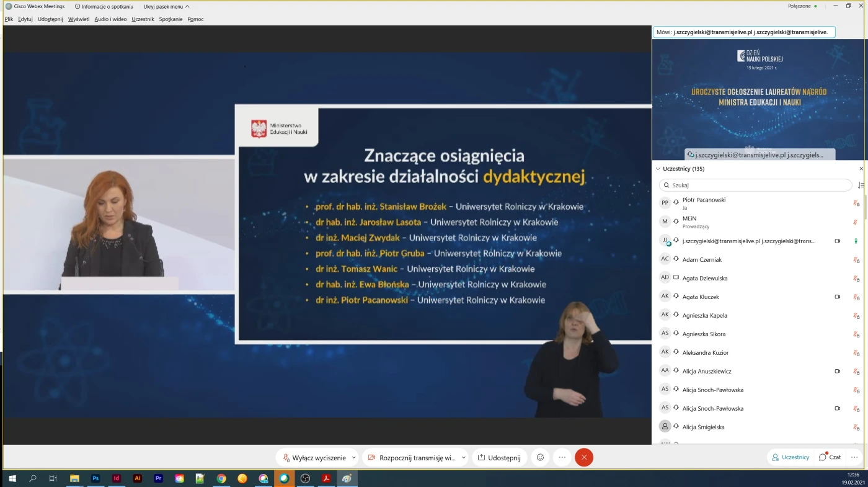Viewport: 868px width, 487px height.
Task: Open Google Chrome from the taskbar
Action: (x=221, y=478)
